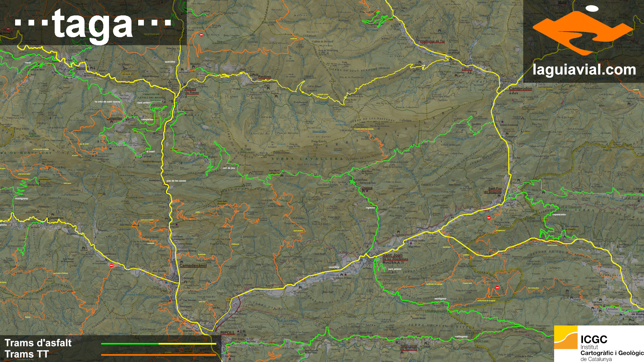Click the white oval above orange logo
This screenshot has width=644, height=362.
click(592, 9)
